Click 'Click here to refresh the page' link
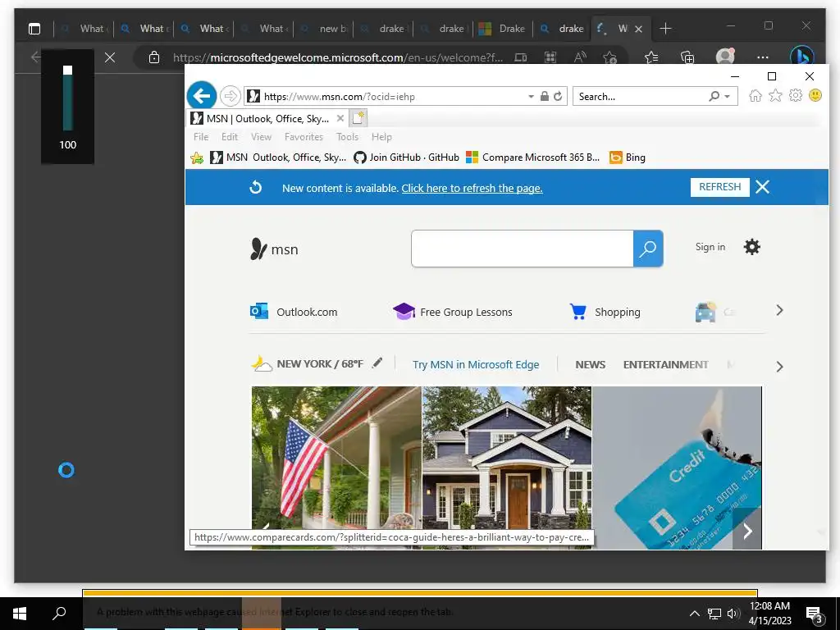Viewport: 840px width, 630px height. [x=472, y=188]
